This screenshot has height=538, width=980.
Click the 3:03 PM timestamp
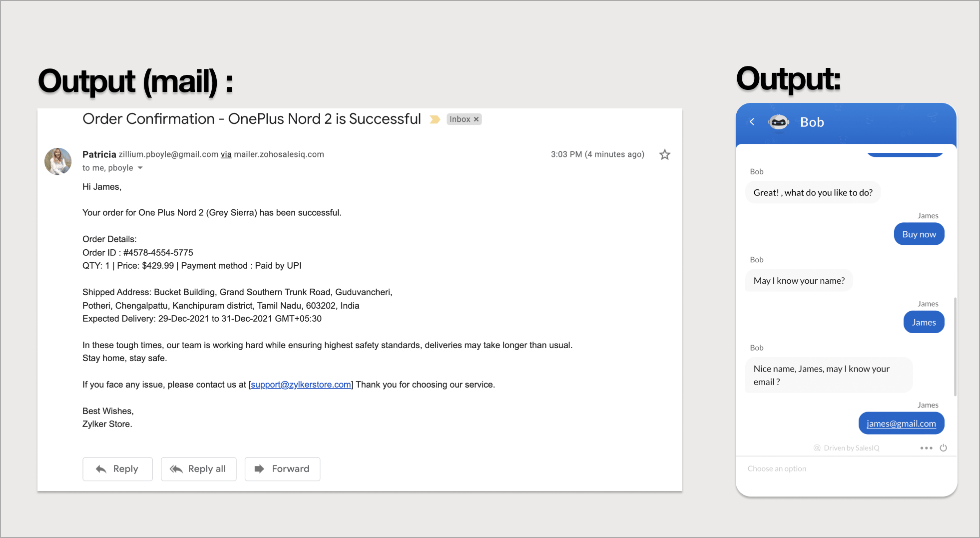597,154
